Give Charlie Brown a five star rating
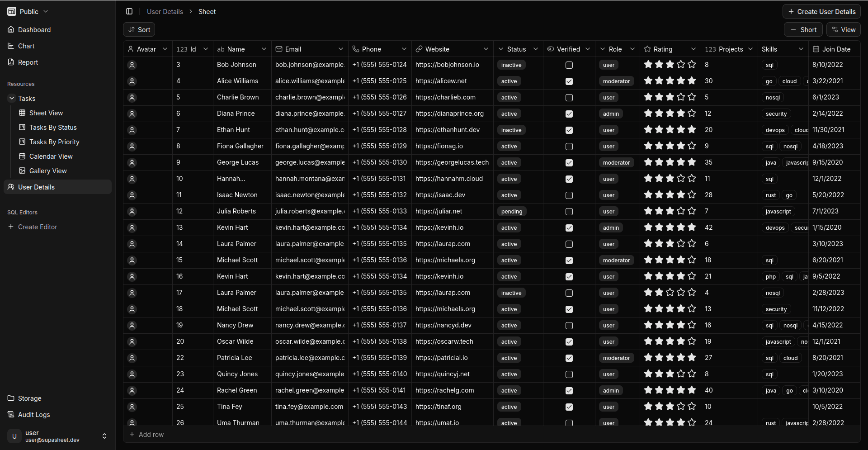This screenshot has width=868, height=450. [692, 96]
